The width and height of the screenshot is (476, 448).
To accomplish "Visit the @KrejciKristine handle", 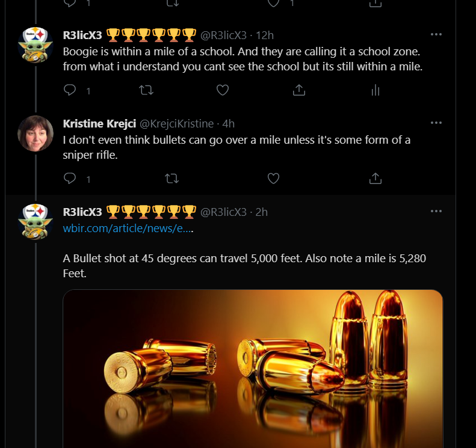I will click(x=177, y=124).
